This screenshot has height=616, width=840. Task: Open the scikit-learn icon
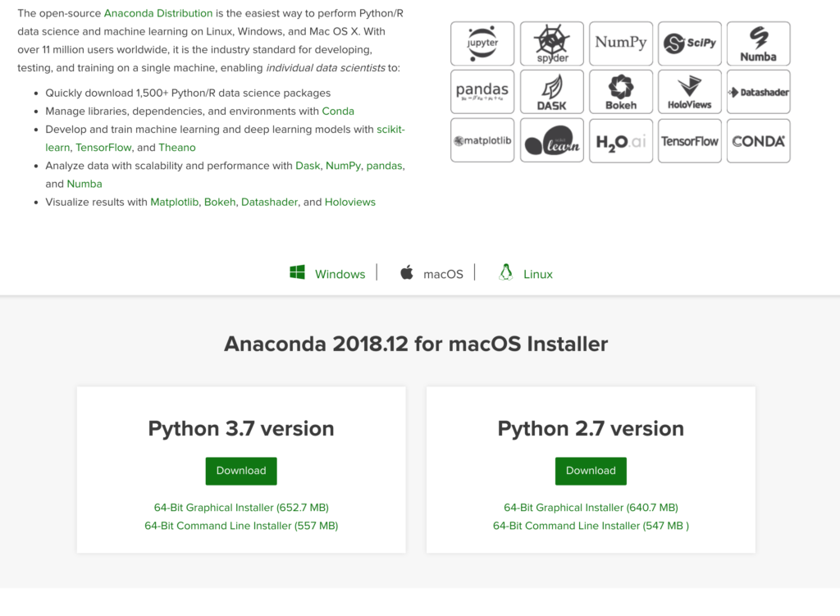click(x=551, y=140)
